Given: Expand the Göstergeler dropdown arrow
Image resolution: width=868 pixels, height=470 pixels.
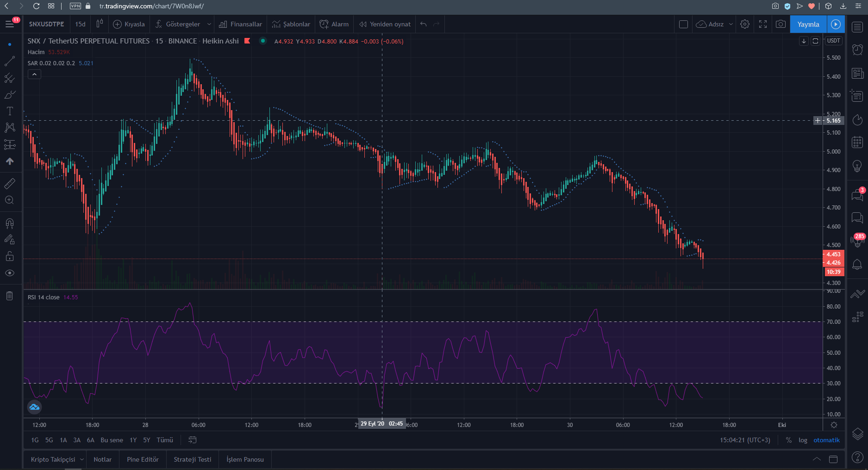Looking at the screenshot, I should click(209, 24).
